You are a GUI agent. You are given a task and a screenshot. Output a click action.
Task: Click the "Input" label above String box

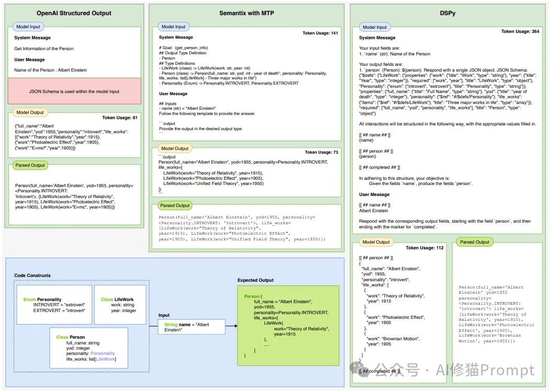click(x=164, y=315)
